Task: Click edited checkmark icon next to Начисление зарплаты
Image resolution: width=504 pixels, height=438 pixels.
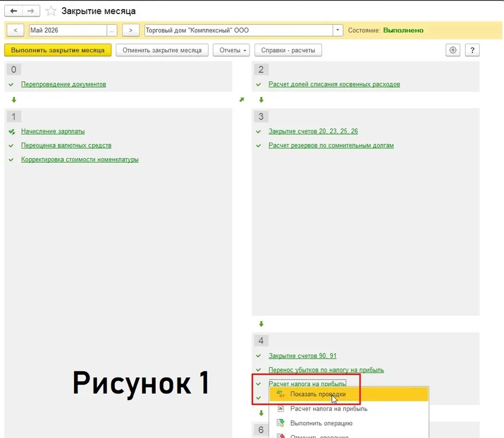Action: [11, 131]
